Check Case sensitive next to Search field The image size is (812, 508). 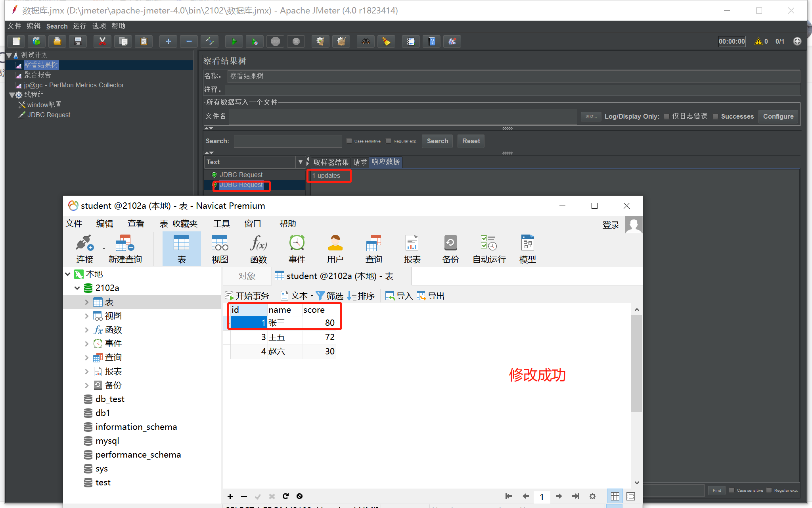click(349, 141)
